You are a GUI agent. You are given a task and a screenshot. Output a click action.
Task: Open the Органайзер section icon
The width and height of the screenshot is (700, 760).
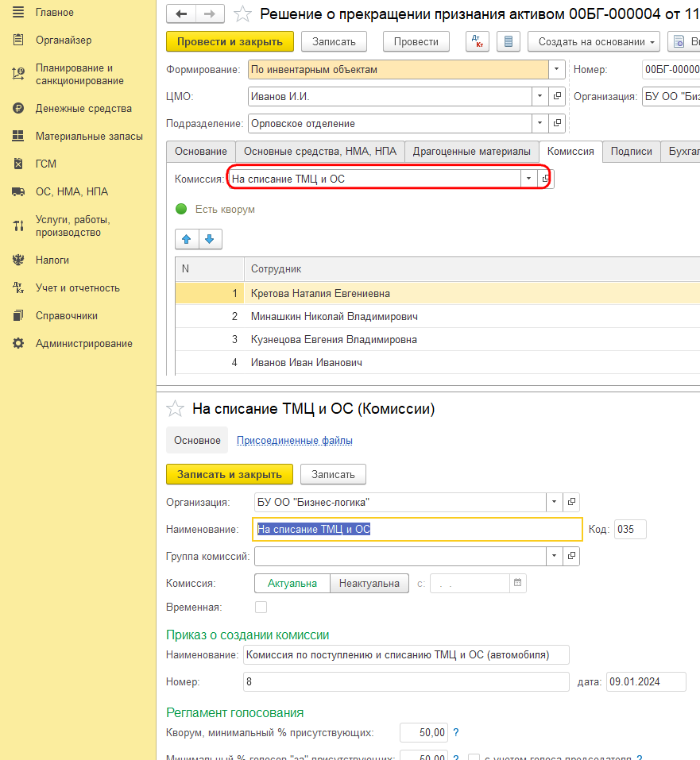pyautogui.click(x=18, y=40)
